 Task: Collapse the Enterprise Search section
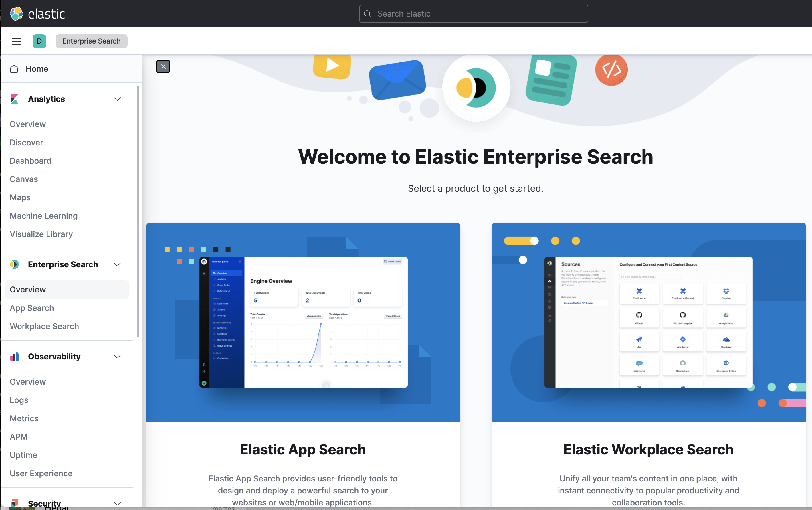[x=117, y=264]
